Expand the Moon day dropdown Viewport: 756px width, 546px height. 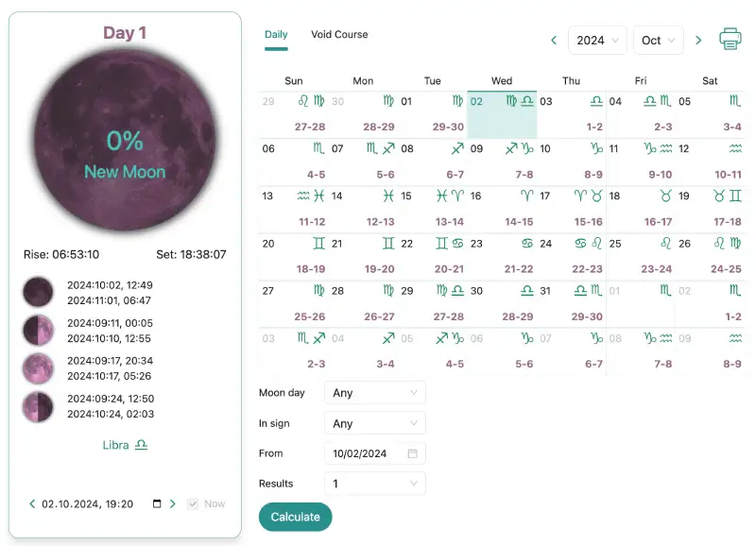click(x=374, y=392)
